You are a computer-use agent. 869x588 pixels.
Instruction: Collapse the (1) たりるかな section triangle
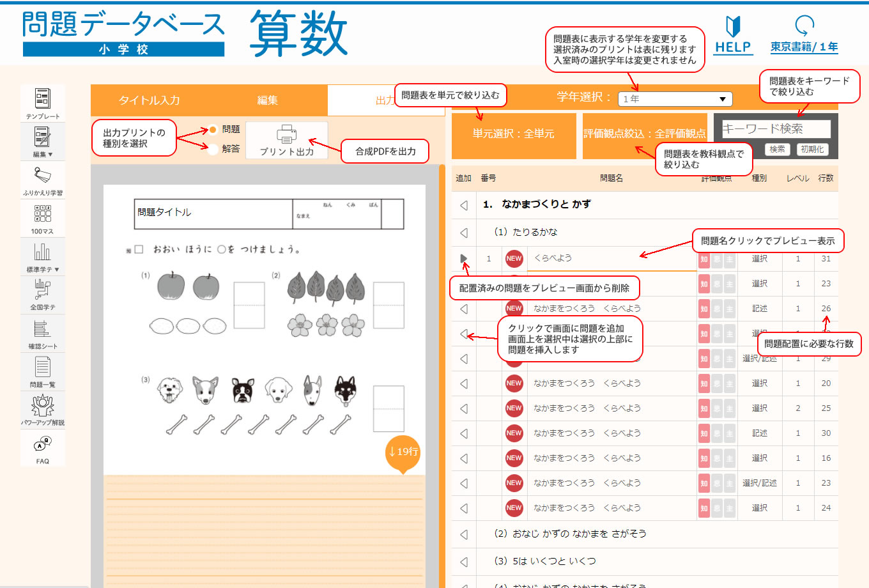tap(464, 233)
